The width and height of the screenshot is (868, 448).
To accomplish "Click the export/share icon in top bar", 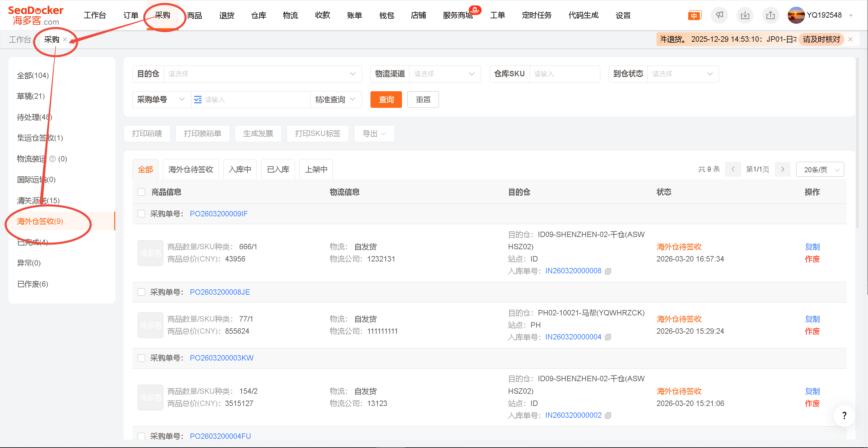I will coord(770,15).
